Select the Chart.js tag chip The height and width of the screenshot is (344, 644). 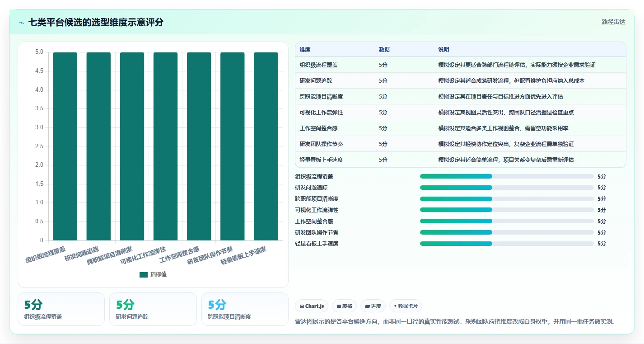tap(312, 306)
